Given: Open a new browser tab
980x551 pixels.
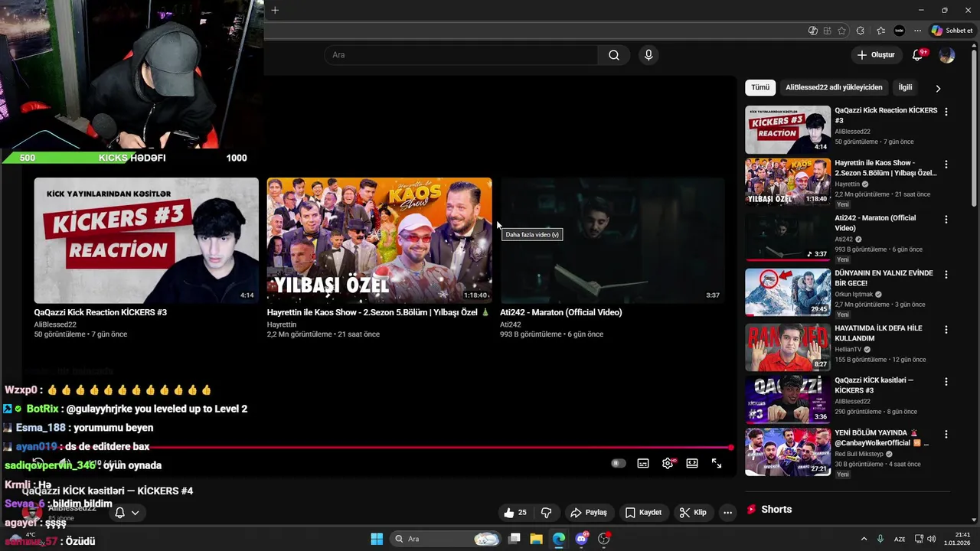Looking at the screenshot, I should click(275, 10).
